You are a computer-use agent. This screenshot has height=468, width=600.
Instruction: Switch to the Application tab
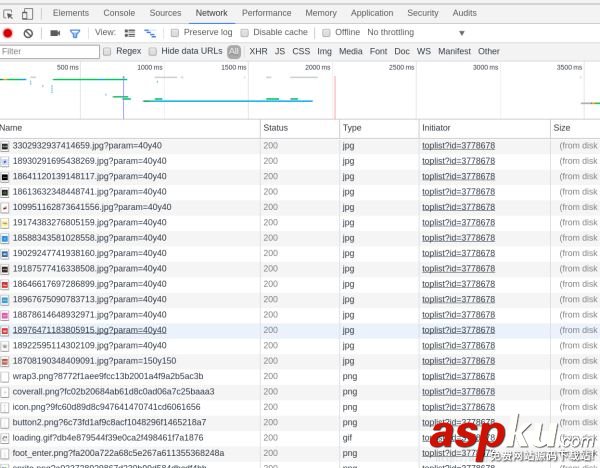pos(372,13)
